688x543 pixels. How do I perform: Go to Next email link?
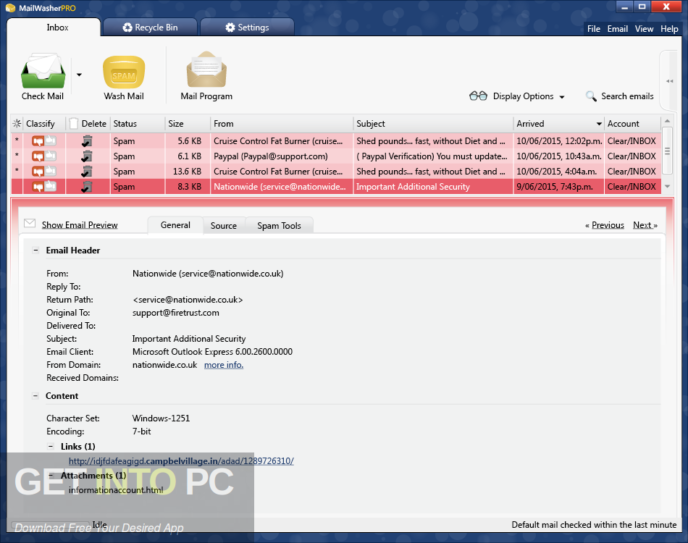[642, 225]
